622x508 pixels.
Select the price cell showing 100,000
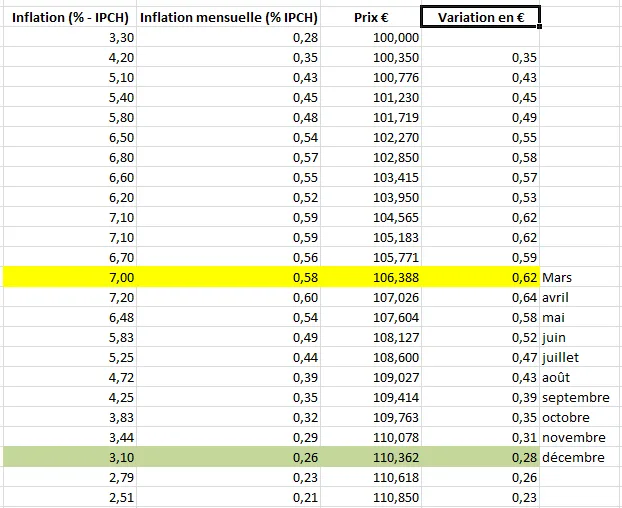(x=395, y=37)
